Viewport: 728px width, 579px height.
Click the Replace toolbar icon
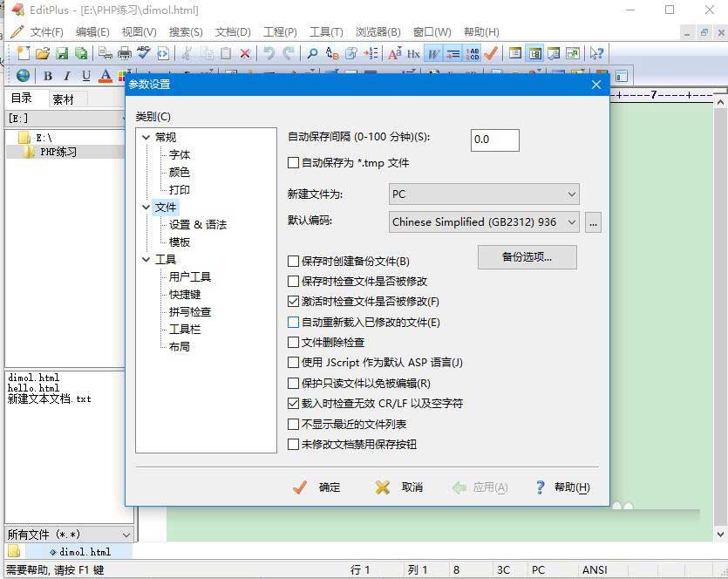(332, 54)
